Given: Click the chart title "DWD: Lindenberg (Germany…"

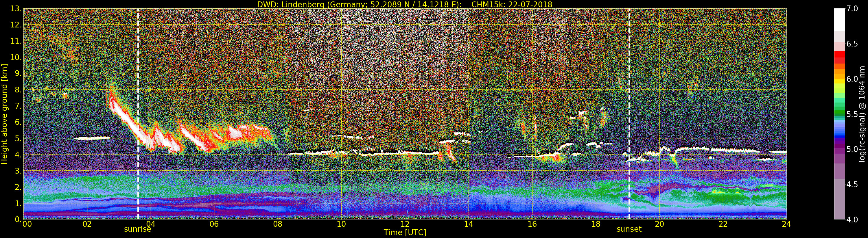Looking at the screenshot, I should 405,4.
